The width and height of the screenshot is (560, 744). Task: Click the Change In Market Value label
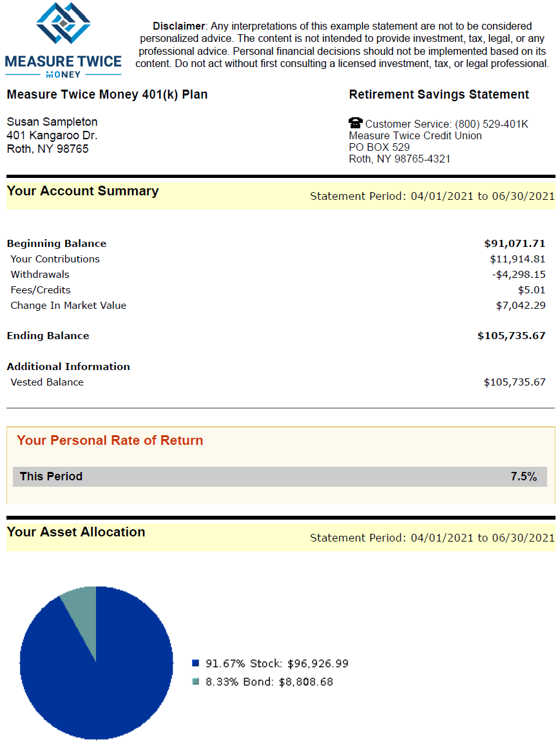pos(68,306)
